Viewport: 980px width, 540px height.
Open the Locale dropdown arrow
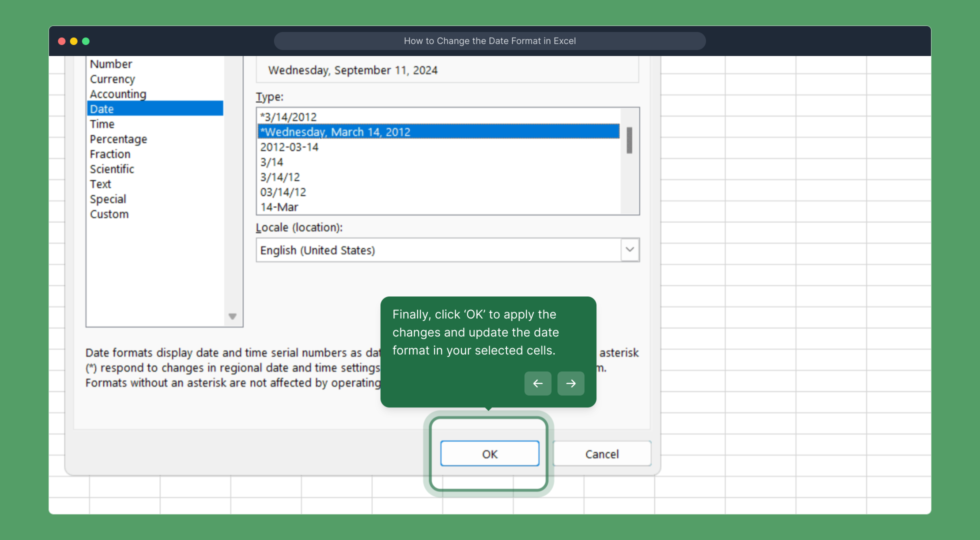pyautogui.click(x=629, y=249)
